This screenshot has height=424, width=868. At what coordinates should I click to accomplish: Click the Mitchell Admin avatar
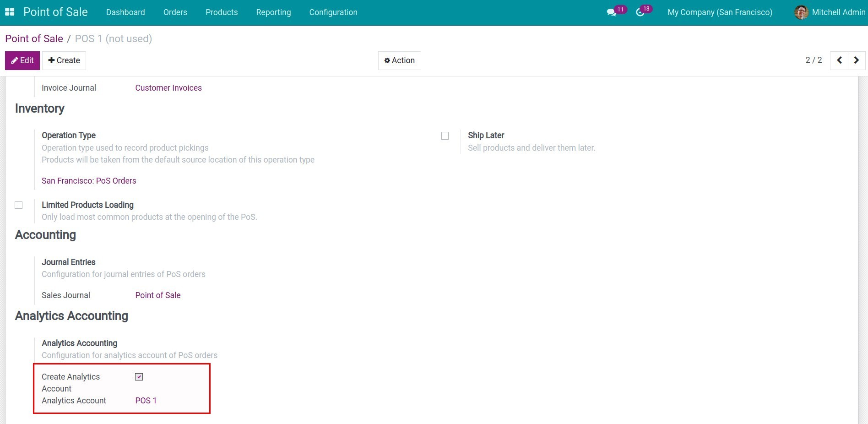[801, 12]
